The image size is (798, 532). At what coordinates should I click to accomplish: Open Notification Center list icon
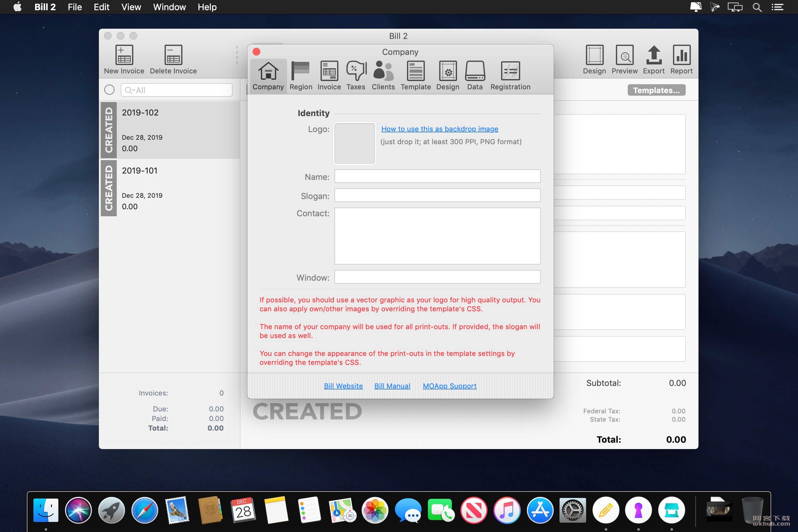point(777,7)
